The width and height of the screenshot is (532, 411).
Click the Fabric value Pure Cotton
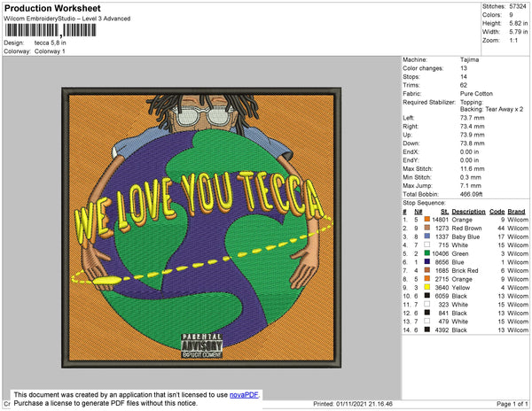476,94
